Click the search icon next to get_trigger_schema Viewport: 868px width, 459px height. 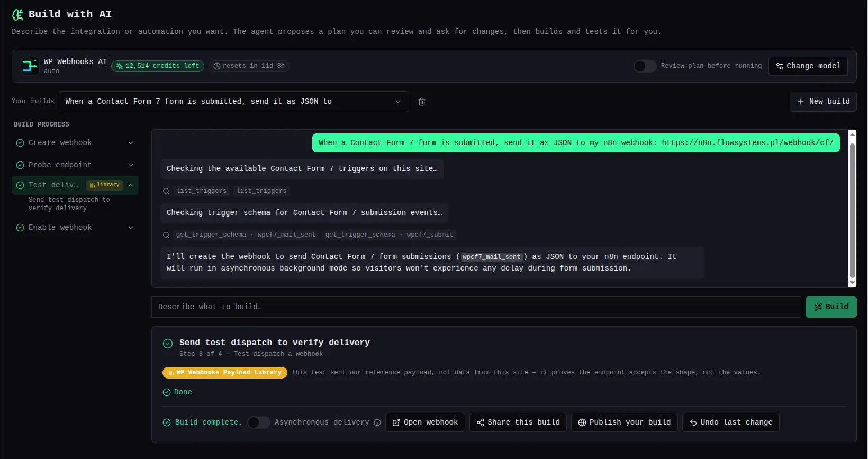(x=166, y=235)
